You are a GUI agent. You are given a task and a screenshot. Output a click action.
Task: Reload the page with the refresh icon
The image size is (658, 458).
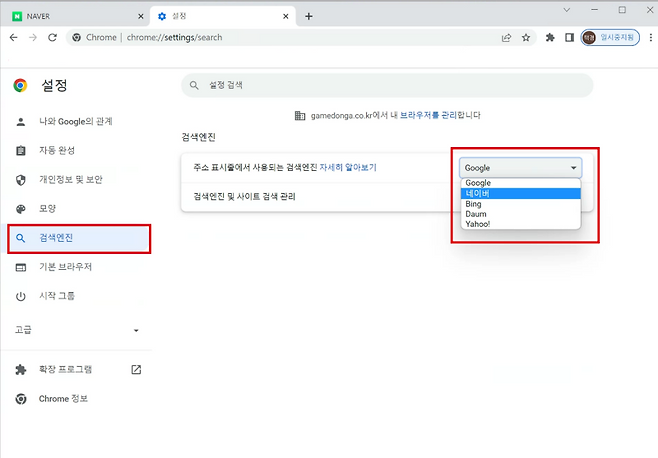coord(52,37)
